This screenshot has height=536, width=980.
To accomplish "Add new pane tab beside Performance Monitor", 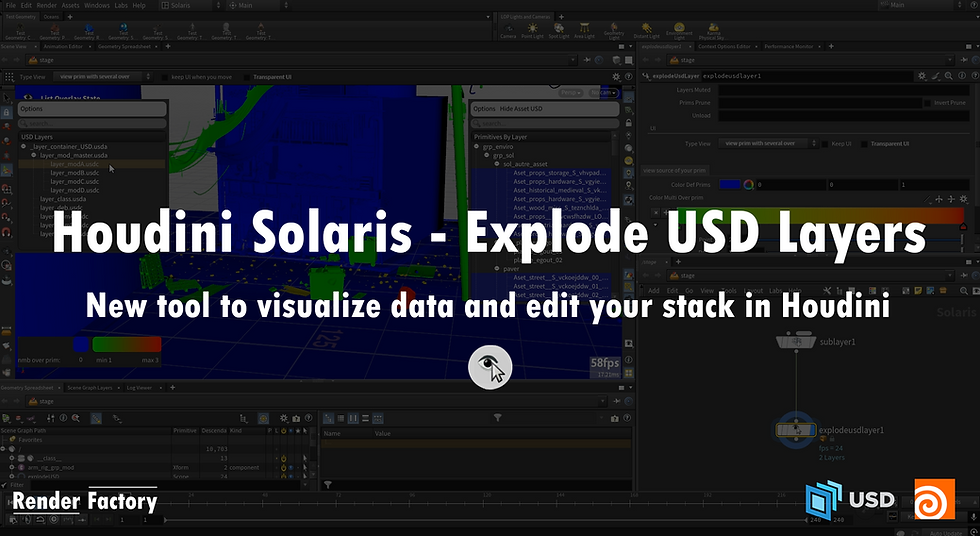I will tap(831, 46).
